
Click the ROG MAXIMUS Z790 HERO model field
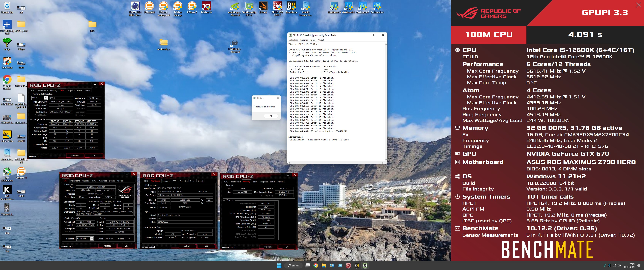click(x=175, y=192)
